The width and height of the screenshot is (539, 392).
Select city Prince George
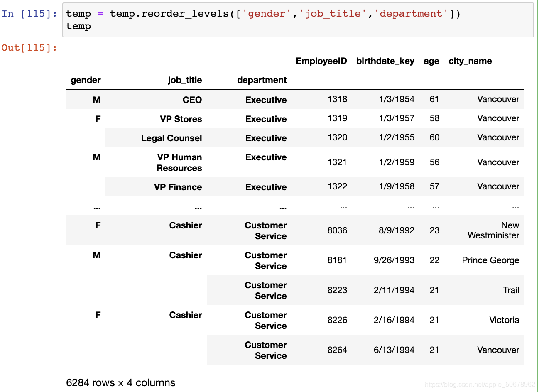490,260
